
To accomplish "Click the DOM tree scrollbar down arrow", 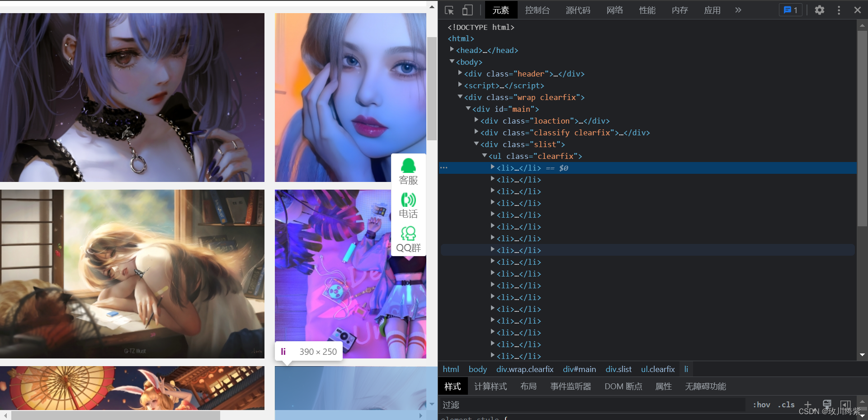I will tap(862, 355).
